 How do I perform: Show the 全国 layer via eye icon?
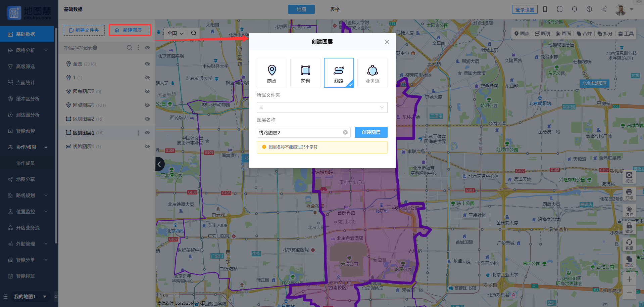point(147,64)
